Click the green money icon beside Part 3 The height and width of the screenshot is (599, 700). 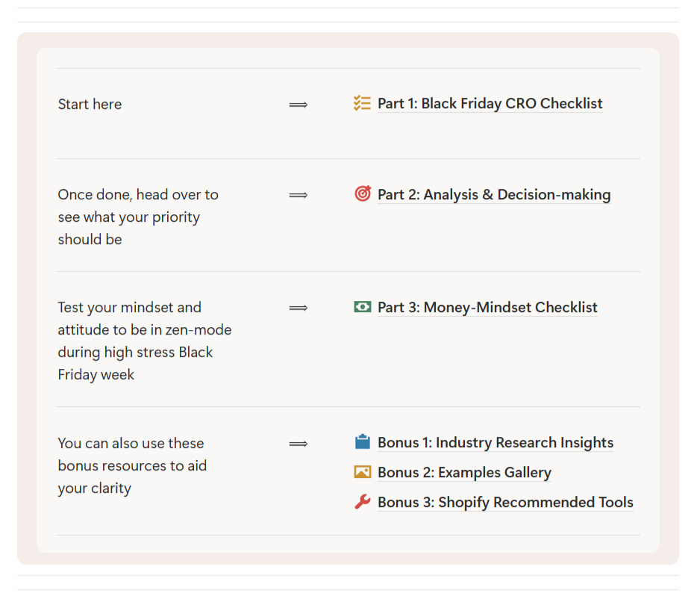point(363,307)
